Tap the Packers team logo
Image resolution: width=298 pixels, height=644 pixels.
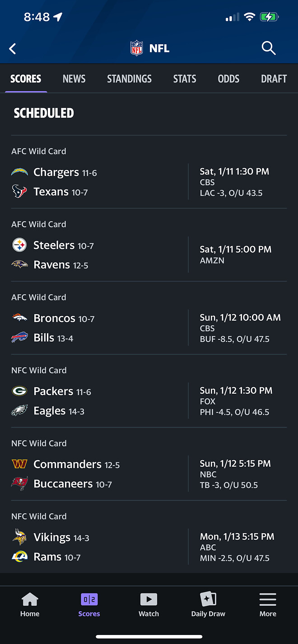point(19,391)
